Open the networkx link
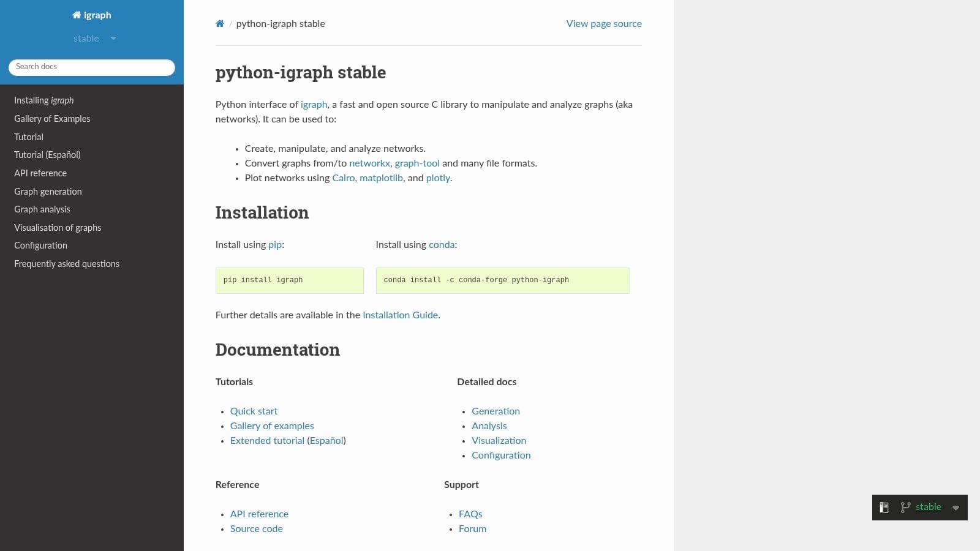 coord(369,163)
